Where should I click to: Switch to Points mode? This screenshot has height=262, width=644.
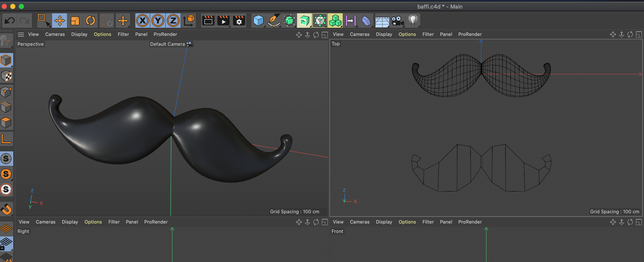pyautogui.click(x=6, y=91)
